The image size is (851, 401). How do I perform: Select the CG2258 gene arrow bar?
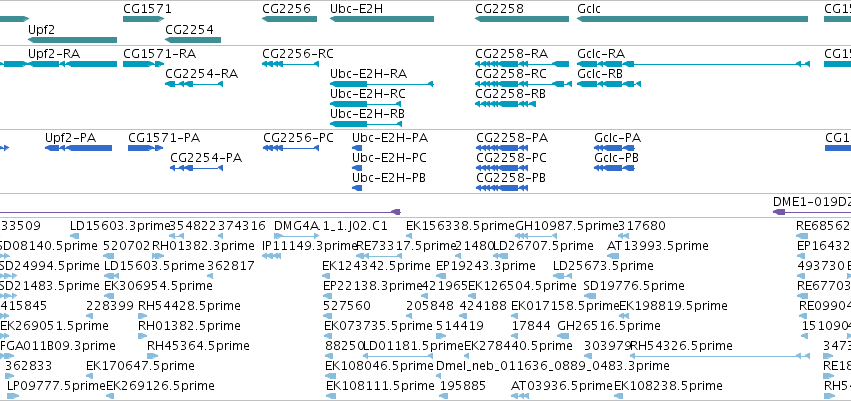522,19
